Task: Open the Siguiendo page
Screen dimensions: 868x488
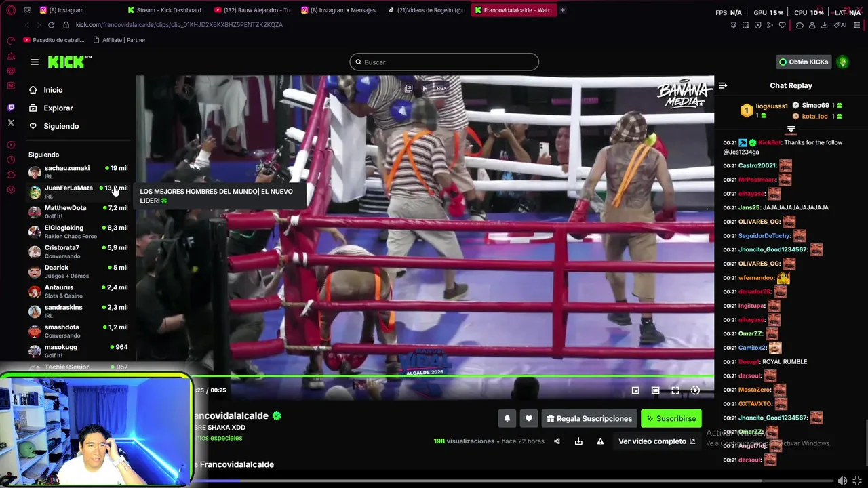Action: [x=61, y=126]
